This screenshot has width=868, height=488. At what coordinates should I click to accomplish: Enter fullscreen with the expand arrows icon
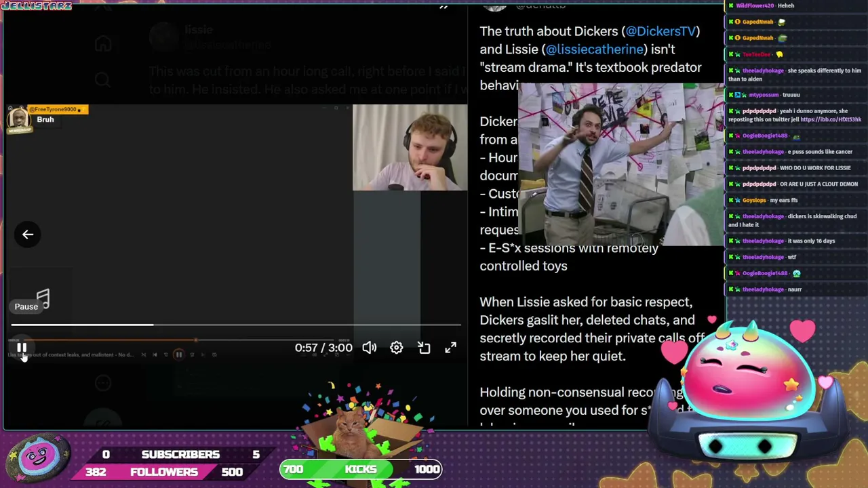click(x=451, y=348)
